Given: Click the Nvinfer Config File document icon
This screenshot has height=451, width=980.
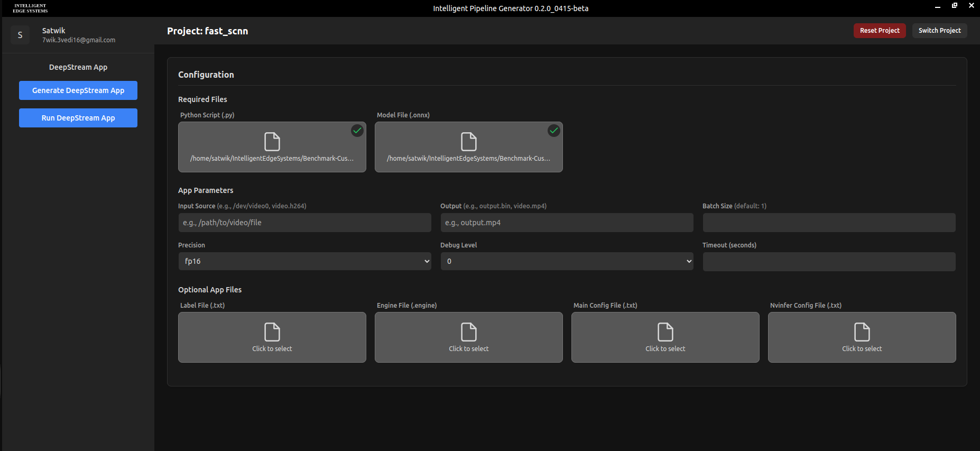Looking at the screenshot, I should point(862,332).
